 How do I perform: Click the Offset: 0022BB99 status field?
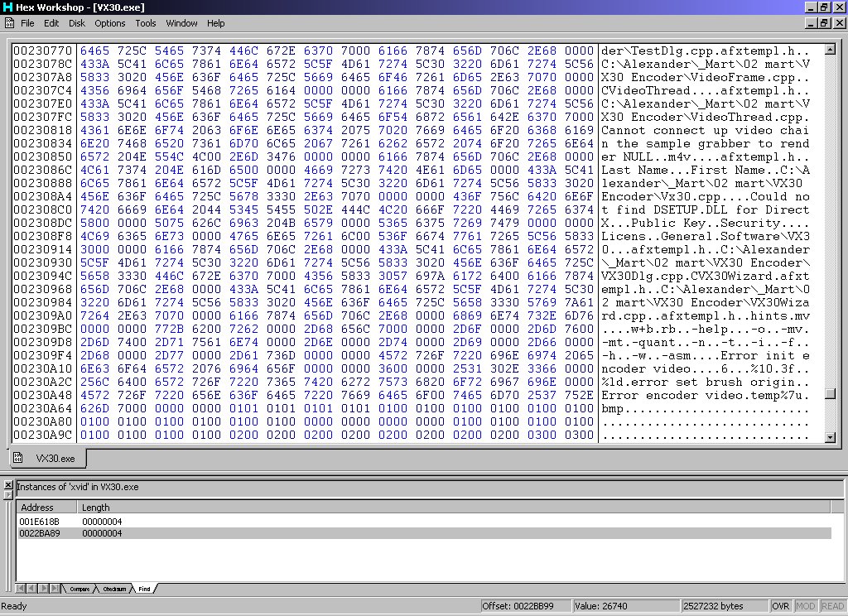pos(525,606)
